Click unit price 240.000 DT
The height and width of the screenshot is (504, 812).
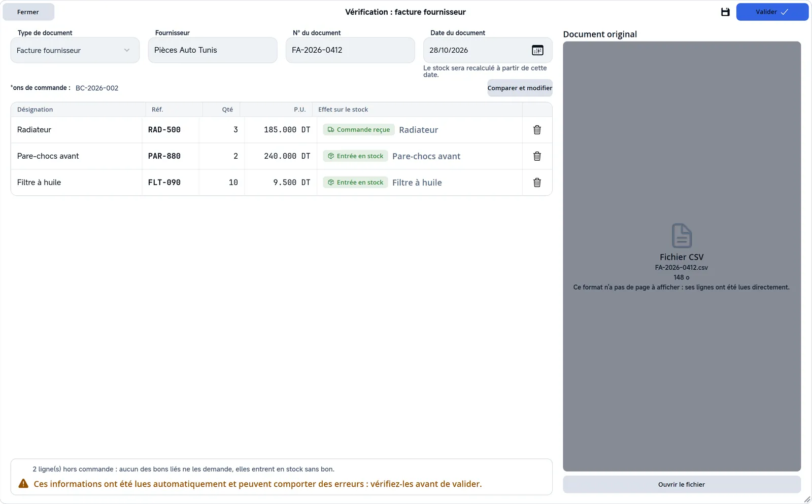[x=281, y=156]
